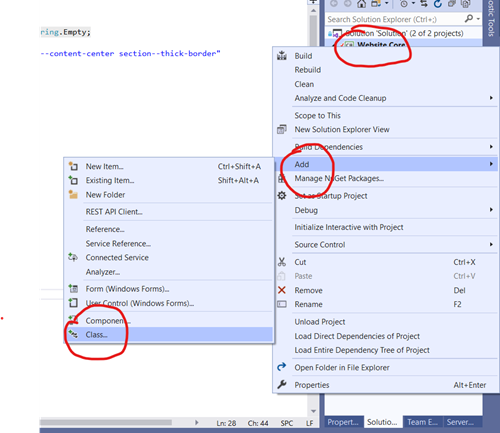Choose Rebuild in the context menu
The width and height of the screenshot is (500, 433).
[307, 70]
